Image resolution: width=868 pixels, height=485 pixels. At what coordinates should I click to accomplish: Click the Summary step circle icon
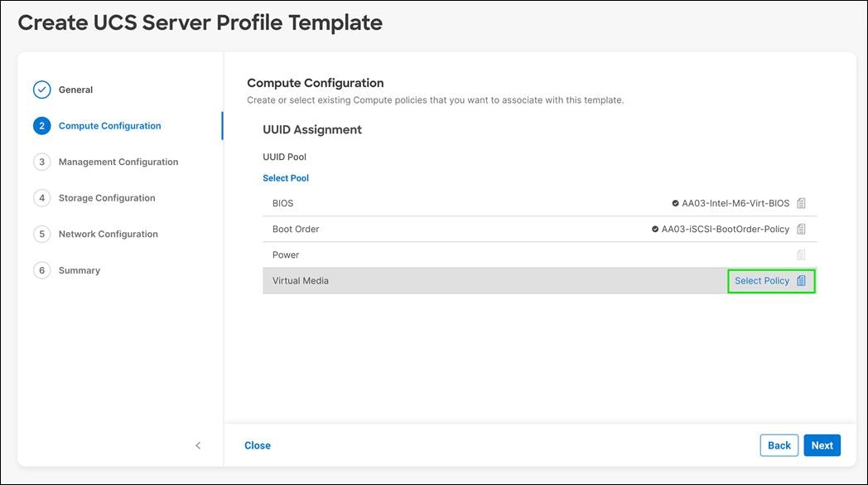[42, 269]
